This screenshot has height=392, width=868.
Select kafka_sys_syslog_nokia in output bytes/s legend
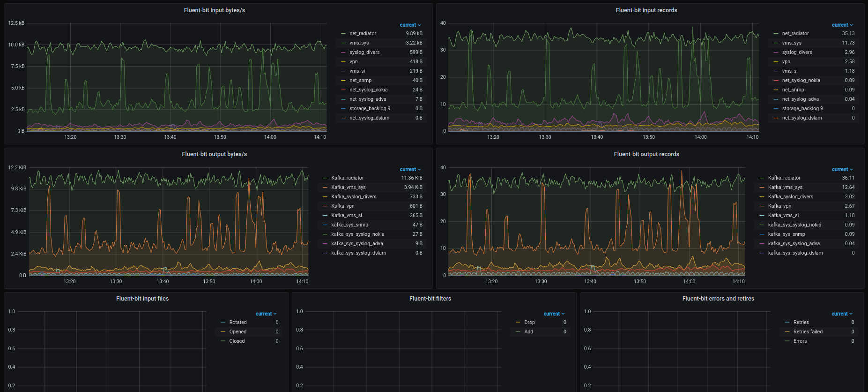tap(357, 234)
